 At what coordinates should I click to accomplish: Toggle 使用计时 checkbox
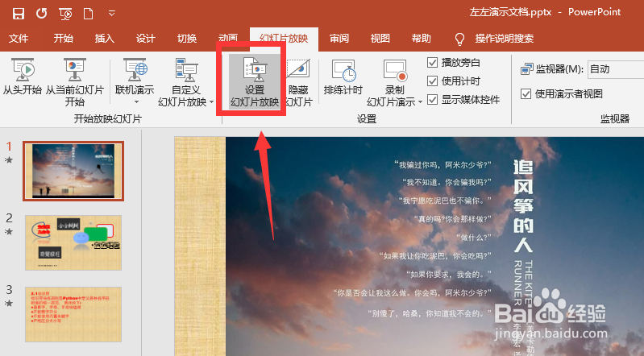tap(432, 81)
